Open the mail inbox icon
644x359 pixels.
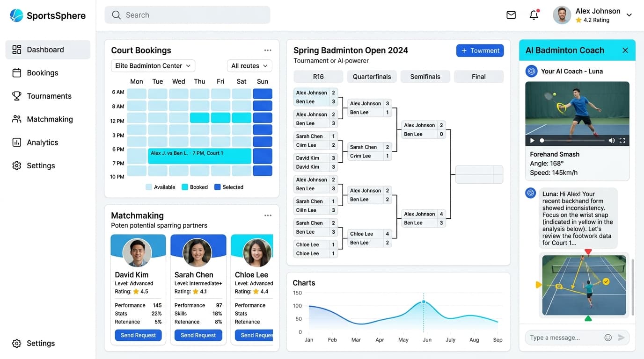click(x=511, y=15)
